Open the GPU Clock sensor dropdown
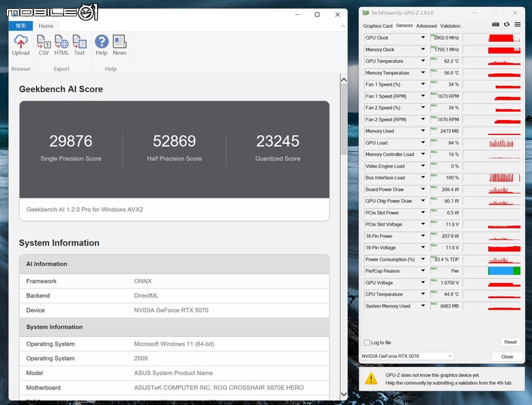The image size is (532, 405). (x=423, y=37)
